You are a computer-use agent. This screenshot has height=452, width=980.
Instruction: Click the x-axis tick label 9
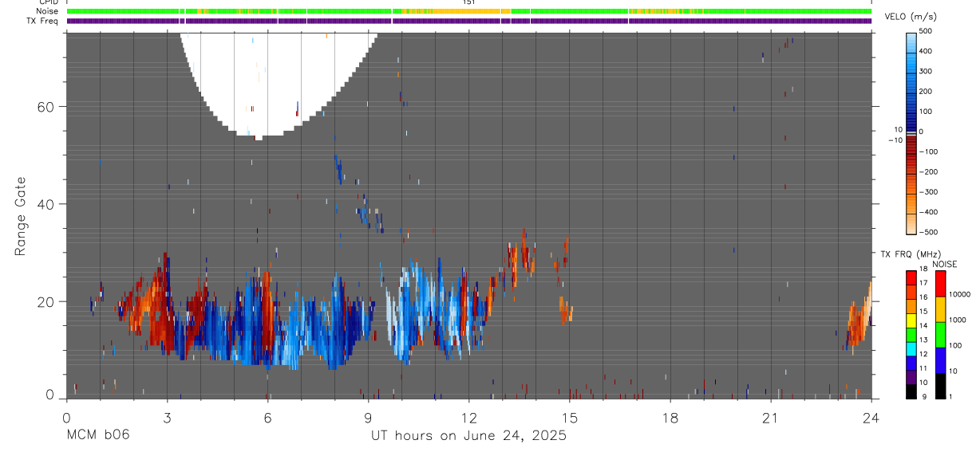click(368, 418)
